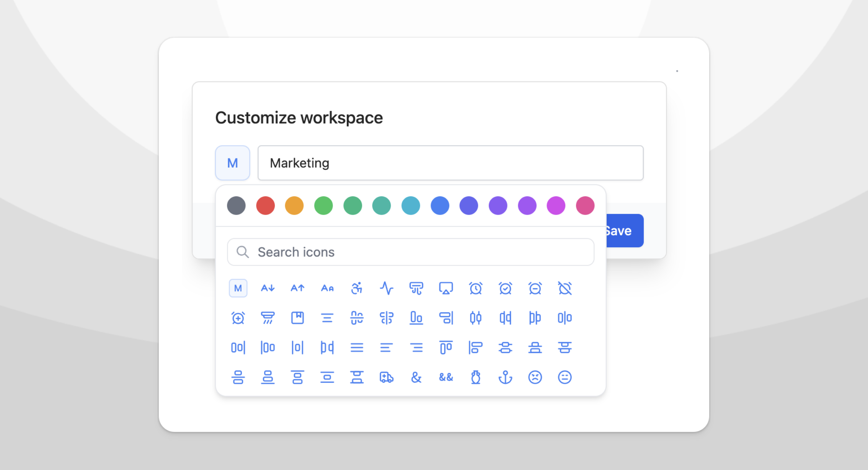Select the anchor icon
The width and height of the screenshot is (868, 470).
tap(505, 377)
